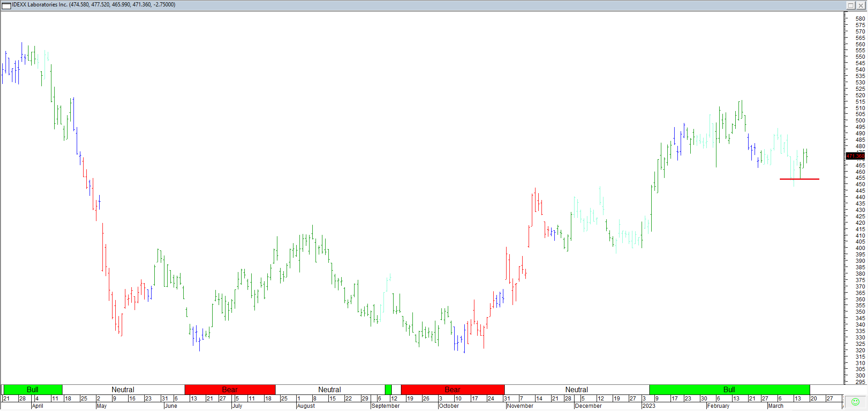Click the September month label on date axis
Viewport: 868px width, 411px height.
tap(385, 406)
